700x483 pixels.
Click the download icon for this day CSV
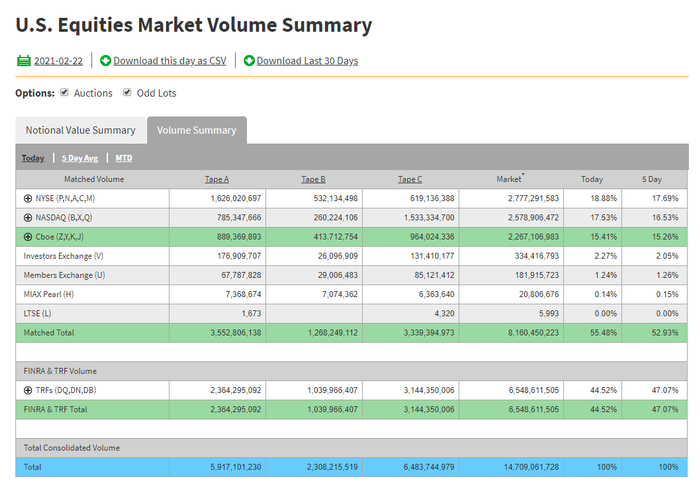(105, 61)
